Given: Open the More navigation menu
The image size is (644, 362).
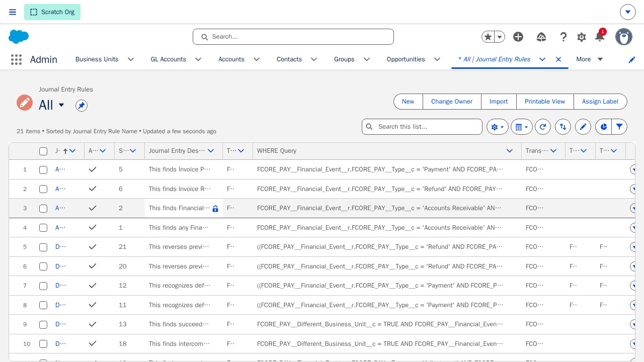Looking at the screenshot, I should click(590, 59).
